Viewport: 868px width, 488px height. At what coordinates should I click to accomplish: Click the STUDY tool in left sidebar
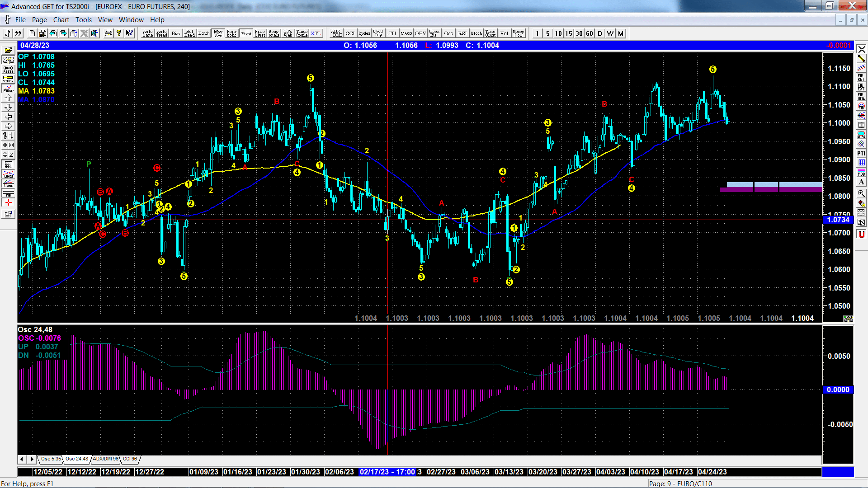[8, 79]
